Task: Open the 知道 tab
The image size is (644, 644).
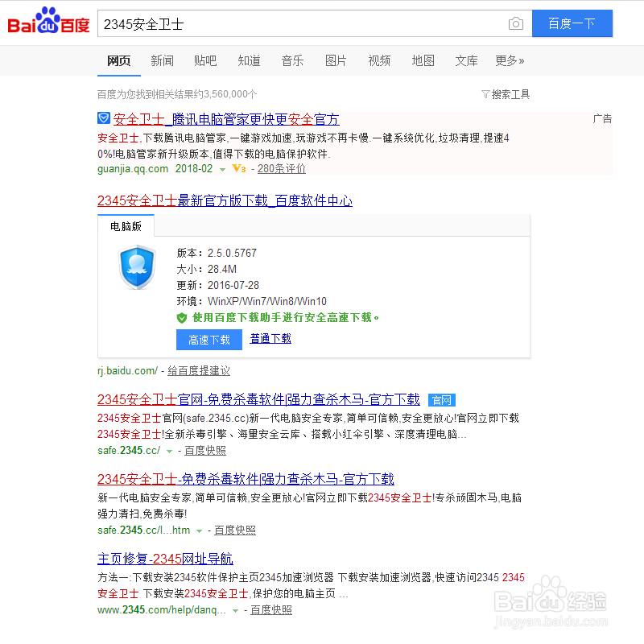Action: pyautogui.click(x=249, y=61)
